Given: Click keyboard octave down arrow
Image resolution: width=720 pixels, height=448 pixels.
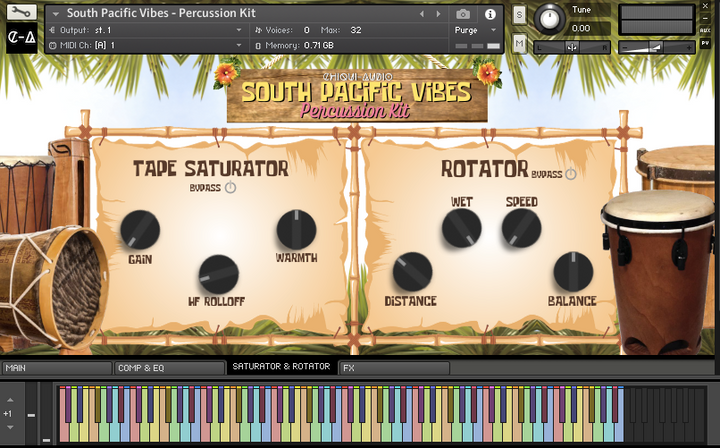Looking at the screenshot, I should [10, 427].
